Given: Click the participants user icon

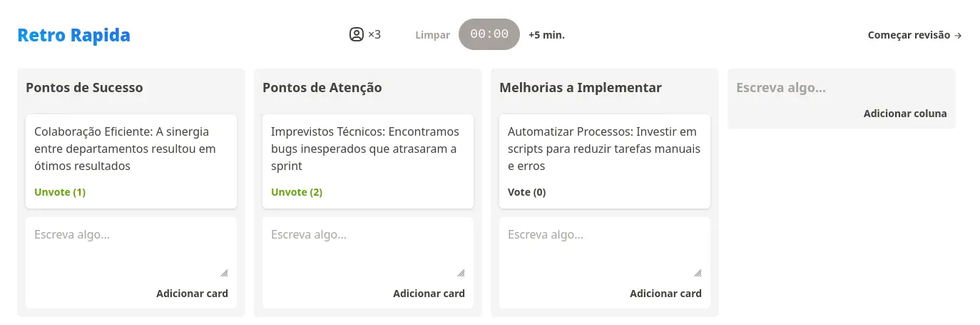Looking at the screenshot, I should pyautogui.click(x=357, y=34).
